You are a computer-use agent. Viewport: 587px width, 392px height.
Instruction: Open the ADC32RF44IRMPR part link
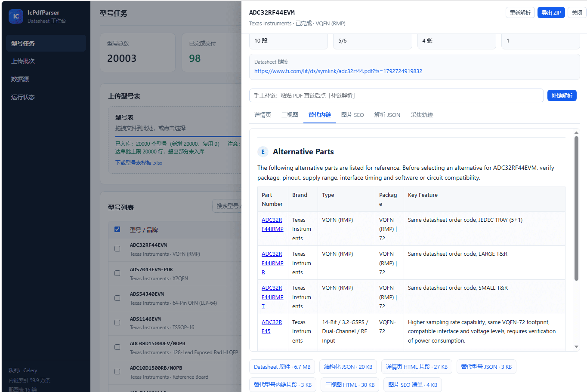coord(272,263)
